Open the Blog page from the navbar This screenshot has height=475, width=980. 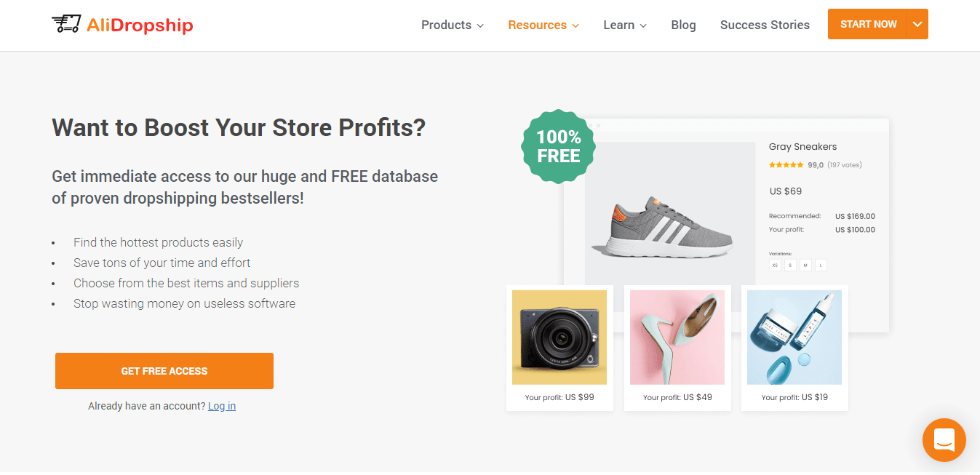(683, 25)
